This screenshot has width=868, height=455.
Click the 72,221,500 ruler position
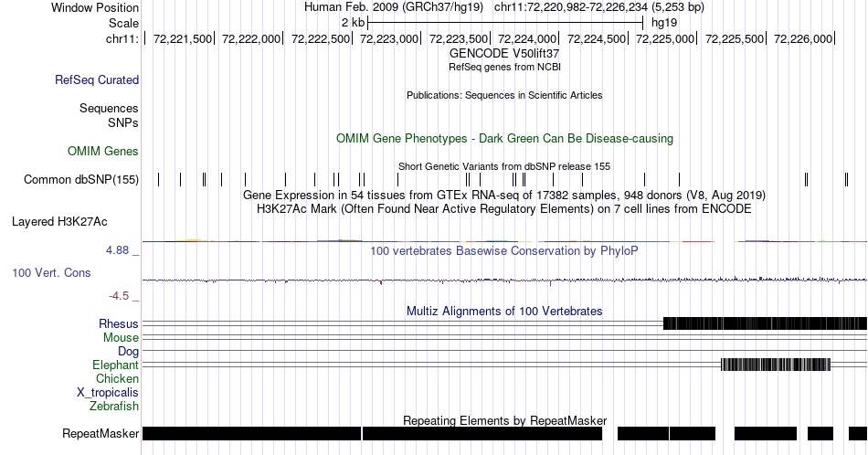pyautogui.click(x=183, y=38)
